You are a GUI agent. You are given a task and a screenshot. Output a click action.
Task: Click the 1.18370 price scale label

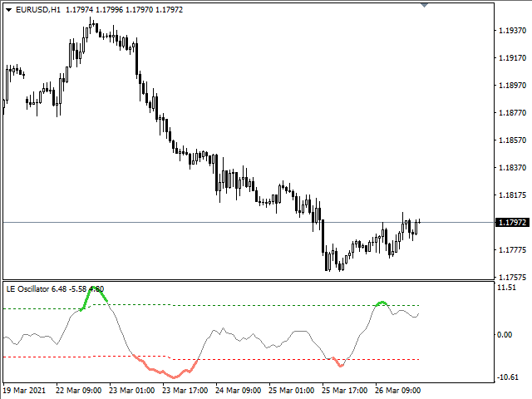(512, 168)
